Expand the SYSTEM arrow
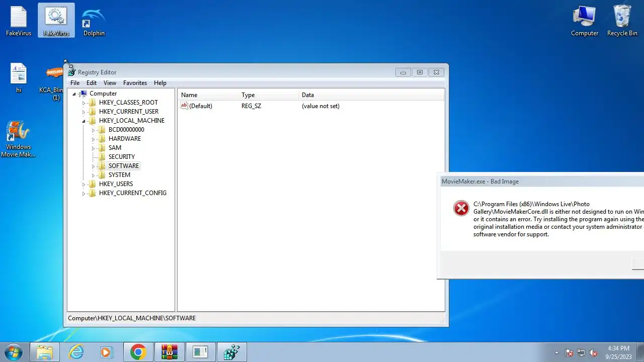 point(94,175)
